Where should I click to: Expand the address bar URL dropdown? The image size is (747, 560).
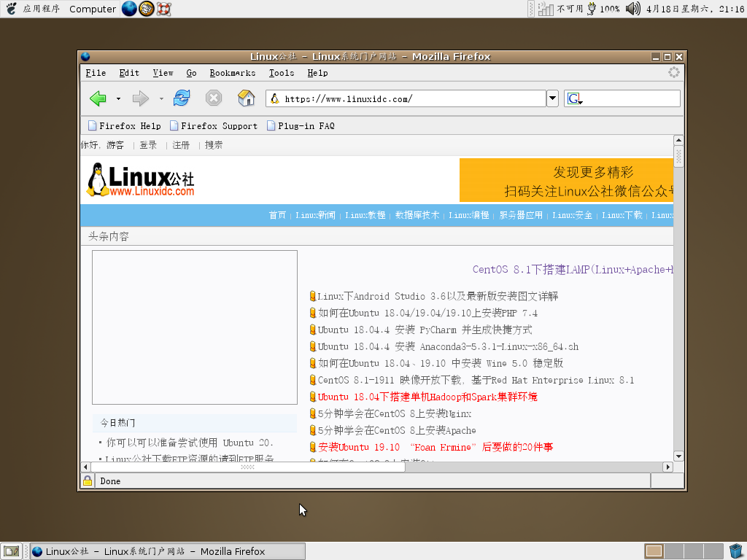[x=552, y=98]
